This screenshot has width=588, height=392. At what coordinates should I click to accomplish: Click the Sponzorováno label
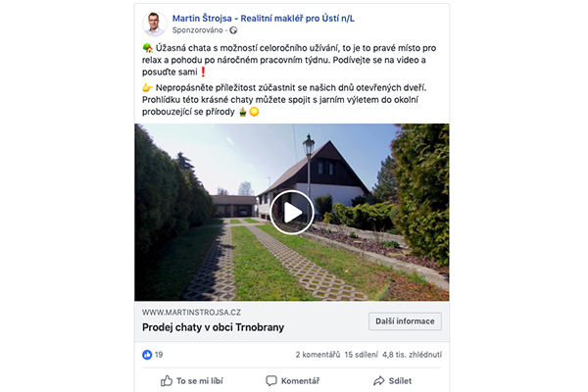(197, 30)
